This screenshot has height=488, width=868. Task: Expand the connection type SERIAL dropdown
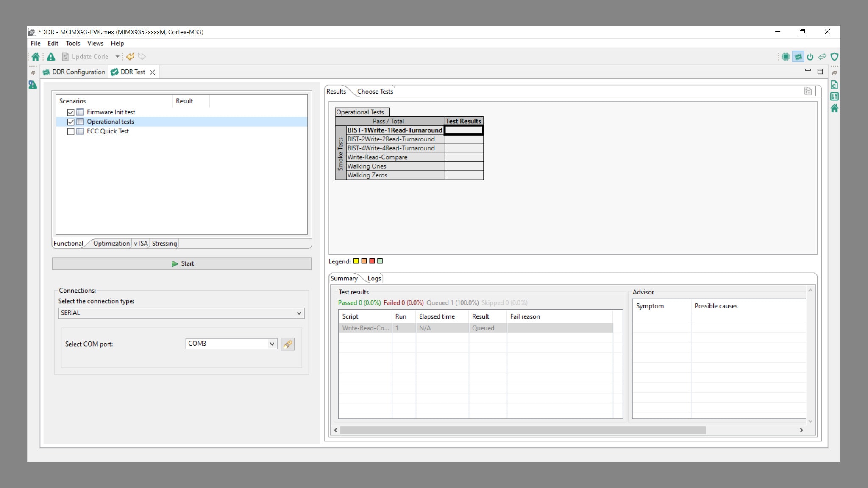point(299,313)
